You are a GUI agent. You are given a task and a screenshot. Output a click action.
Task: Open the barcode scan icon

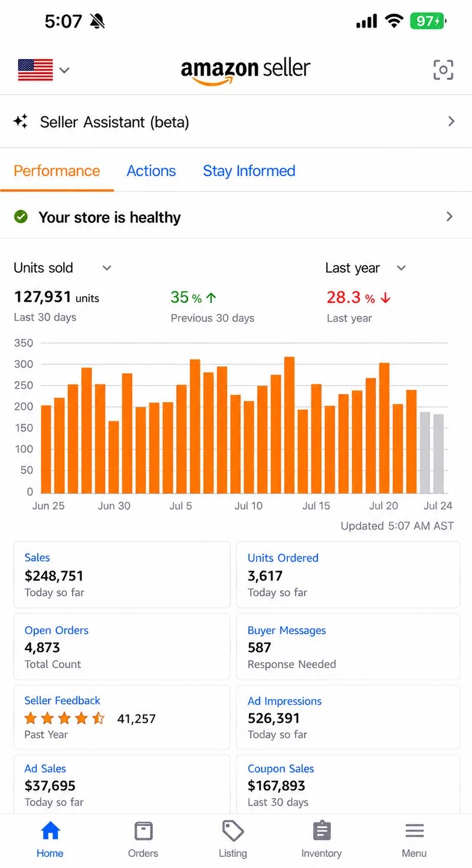click(443, 70)
